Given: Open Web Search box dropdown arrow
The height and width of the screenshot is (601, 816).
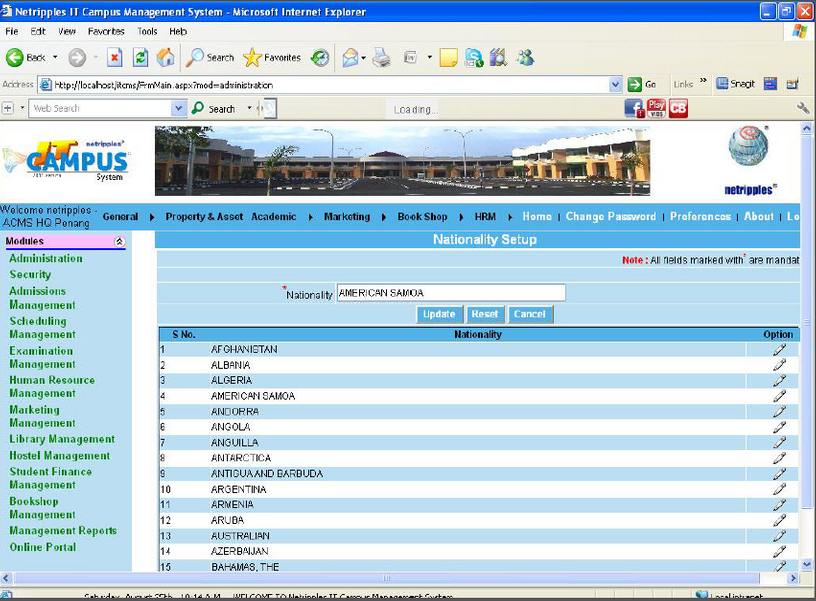Looking at the screenshot, I should [x=178, y=108].
